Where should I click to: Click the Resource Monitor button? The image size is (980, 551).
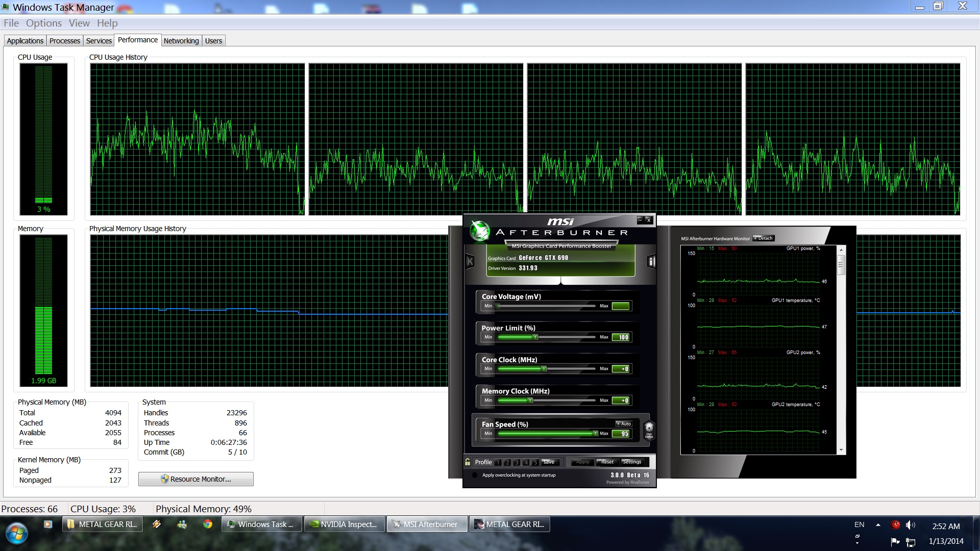tap(195, 479)
